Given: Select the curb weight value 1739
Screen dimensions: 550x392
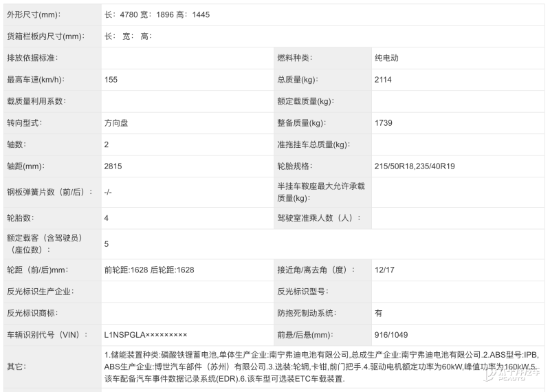Looking at the screenshot, I should 384,123.
